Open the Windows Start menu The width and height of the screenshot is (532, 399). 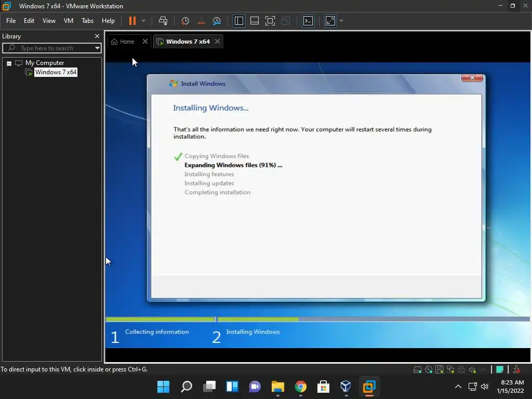pos(163,387)
